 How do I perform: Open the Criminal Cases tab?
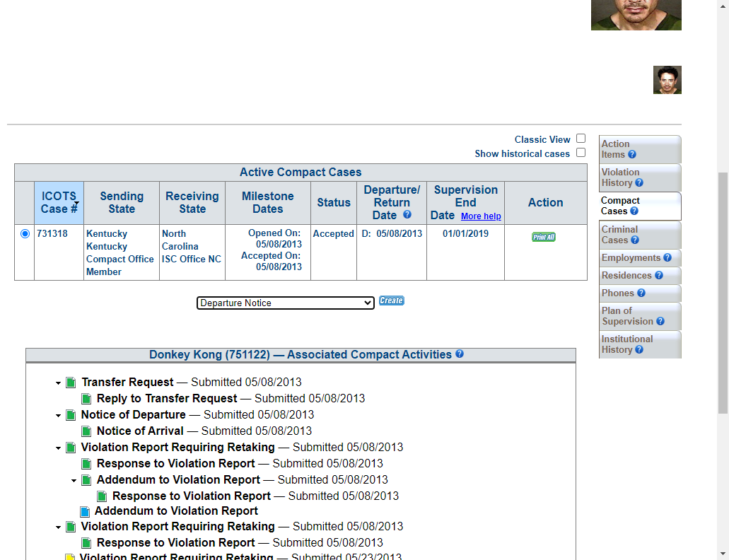click(x=640, y=235)
